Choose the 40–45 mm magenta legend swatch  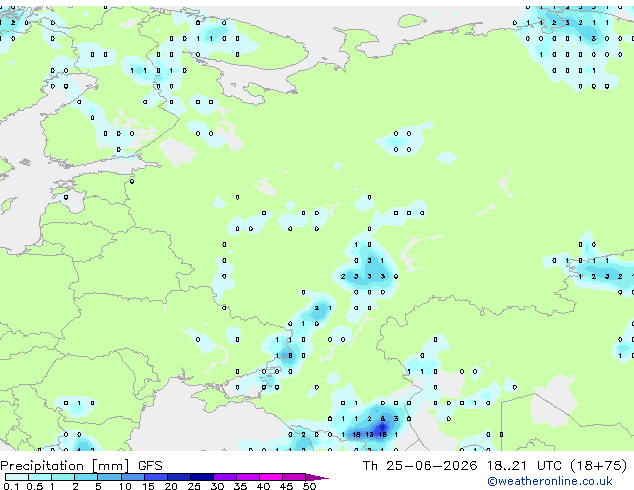tap(271, 477)
